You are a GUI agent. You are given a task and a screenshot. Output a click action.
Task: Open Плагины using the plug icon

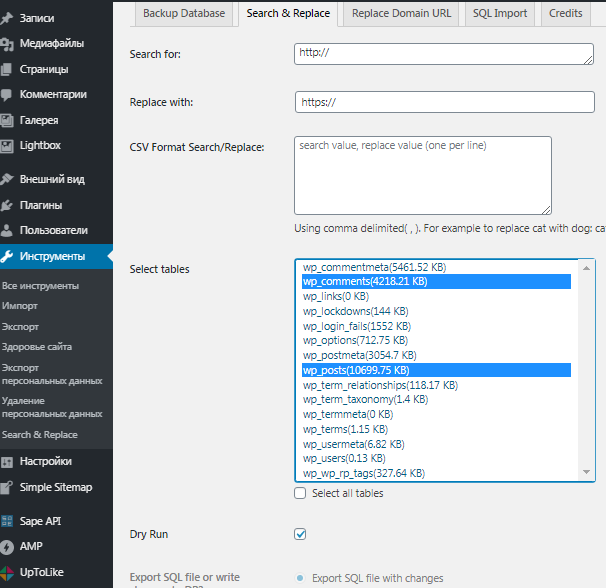click(7, 205)
